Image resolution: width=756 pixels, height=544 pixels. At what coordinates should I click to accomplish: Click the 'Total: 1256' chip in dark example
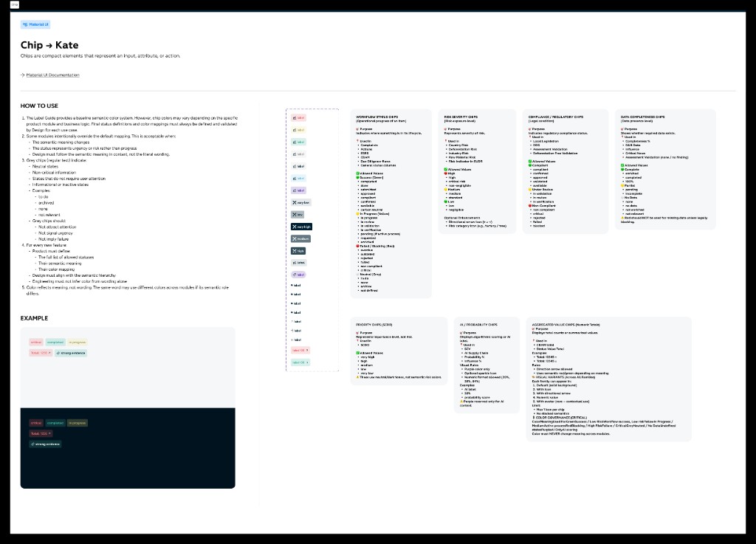pos(41,434)
